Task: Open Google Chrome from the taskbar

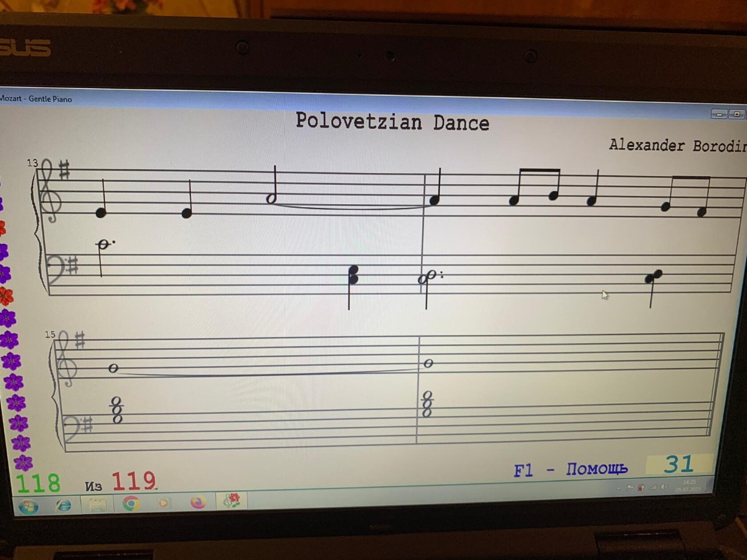Action: (x=131, y=503)
